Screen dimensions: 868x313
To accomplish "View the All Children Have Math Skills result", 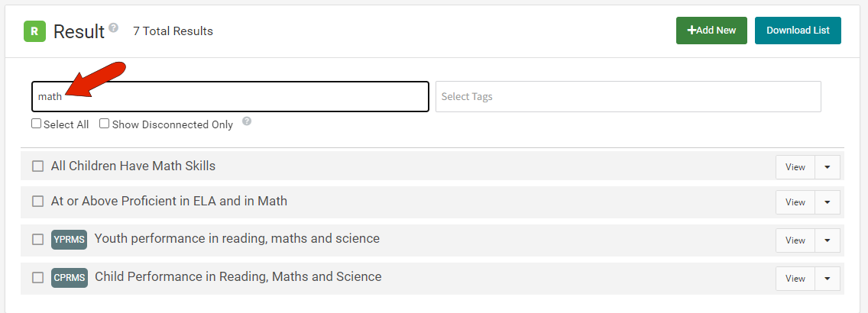I will (x=795, y=167).
